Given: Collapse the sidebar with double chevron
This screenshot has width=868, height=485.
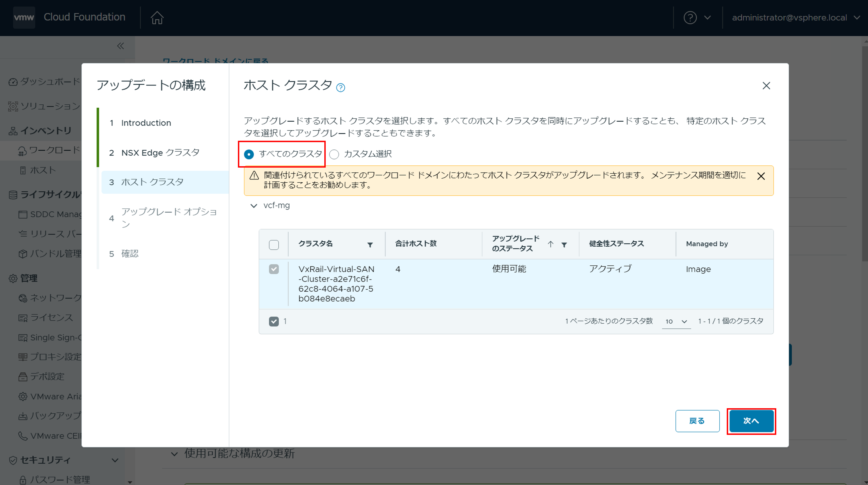Looking at the screenshot, I should click(120, 46).
